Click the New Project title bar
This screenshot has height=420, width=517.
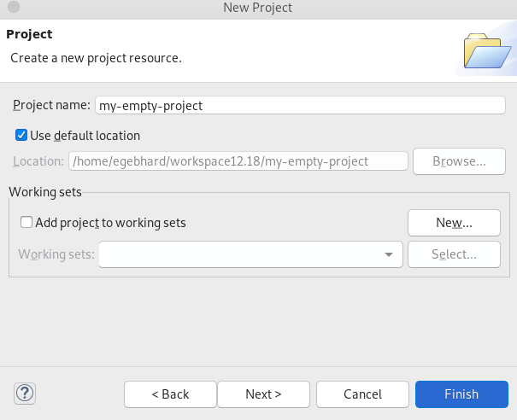[x=257, y=8]
